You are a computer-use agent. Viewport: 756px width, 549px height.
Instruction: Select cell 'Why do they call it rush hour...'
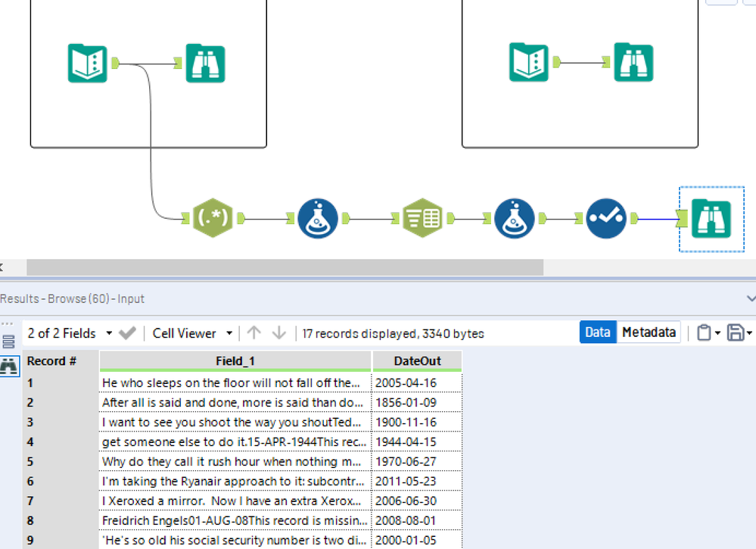235,462
